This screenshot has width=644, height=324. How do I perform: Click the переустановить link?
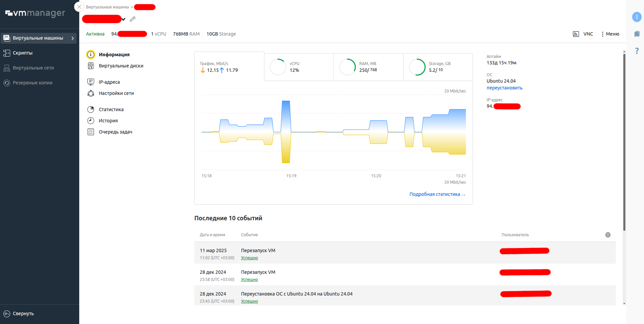(504, 88)
